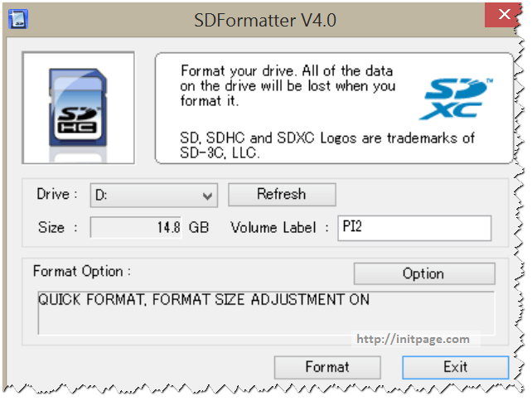This screenshot has width=532, height=401.
Task: Open the Drive dropdown showing D:
Action: (x=153, y=195)
